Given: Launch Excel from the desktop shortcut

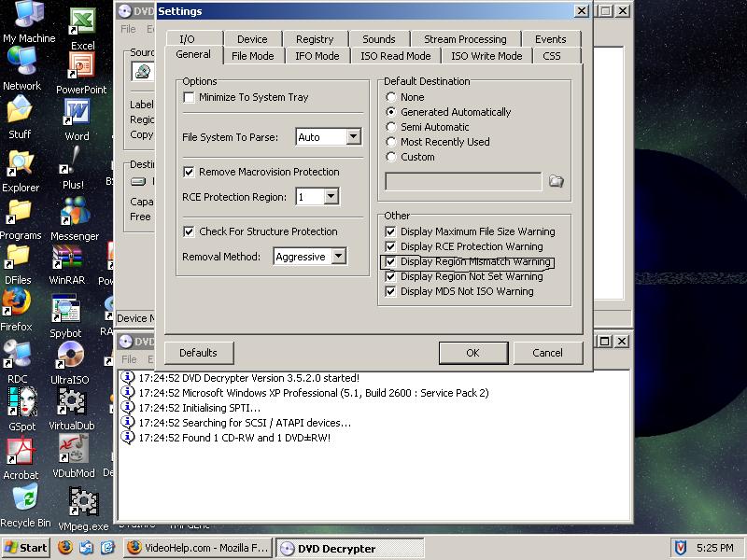Looking at the screenshot, I should (x=82, y=29).
